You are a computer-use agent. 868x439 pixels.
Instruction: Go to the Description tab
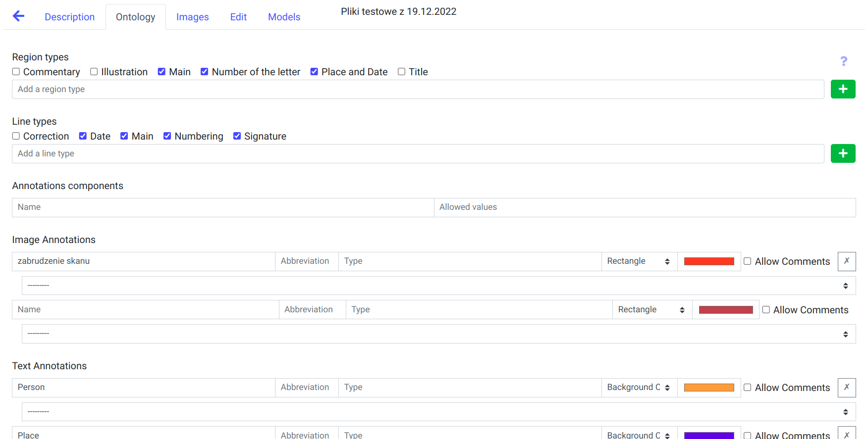coord(69,17)
